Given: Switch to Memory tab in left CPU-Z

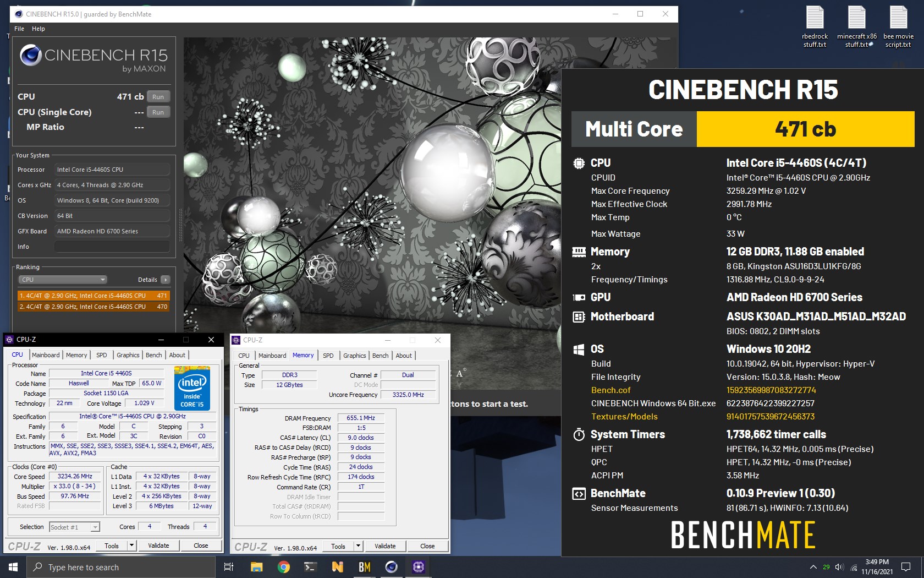Looking at the screenshot, I should pyautogui.click(x=76, y=355).
